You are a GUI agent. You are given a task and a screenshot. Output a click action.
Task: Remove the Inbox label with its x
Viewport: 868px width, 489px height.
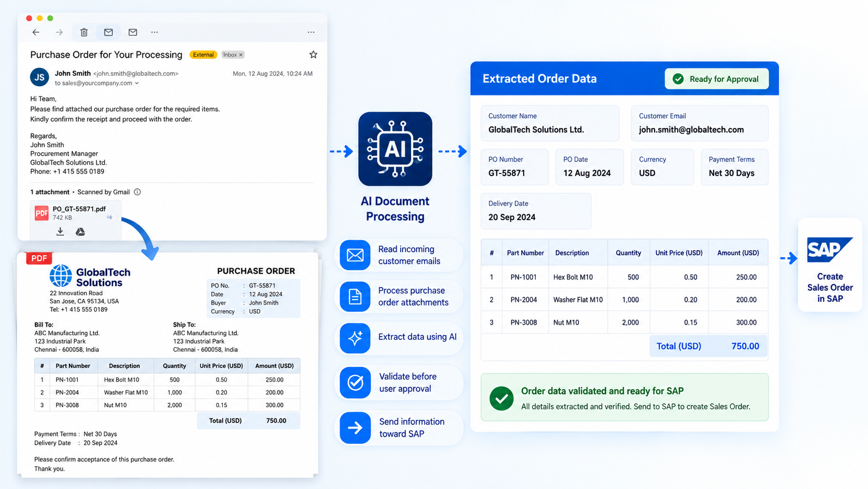241,55
